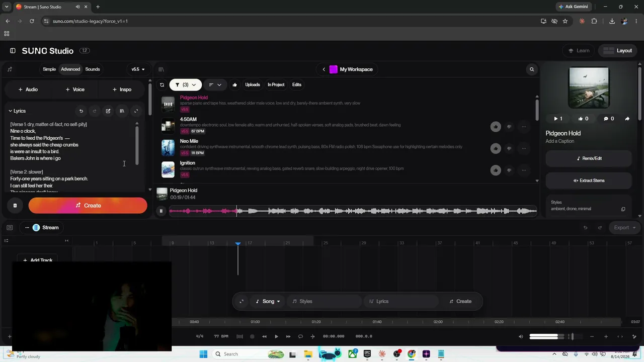Click fast forward in the studio transport
The height and width of the screenshot is (362, 644).
click(x=288, y=336)
